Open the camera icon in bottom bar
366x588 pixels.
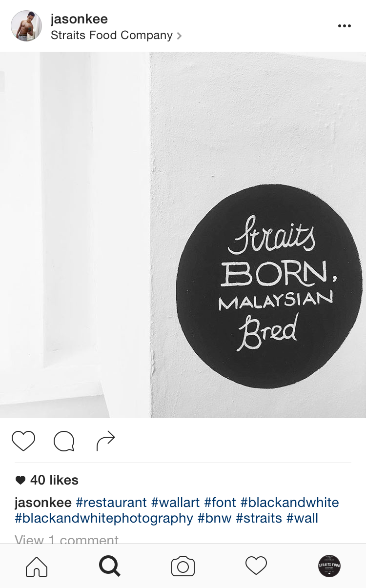[x=183, y=567]
